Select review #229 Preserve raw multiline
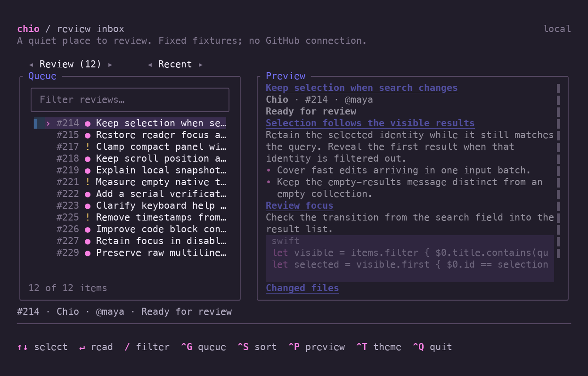Image resolution: width=588 pixels, height=376 pixels. [130, 253]
